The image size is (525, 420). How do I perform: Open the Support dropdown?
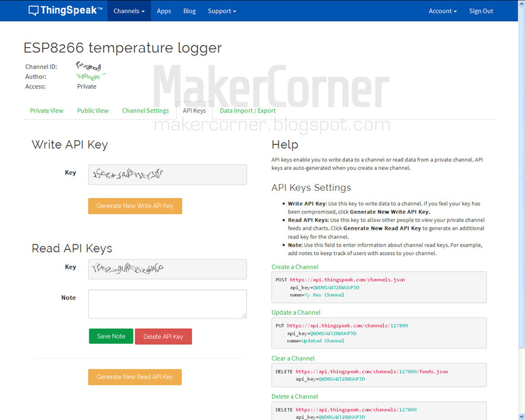tap(221, 10)
